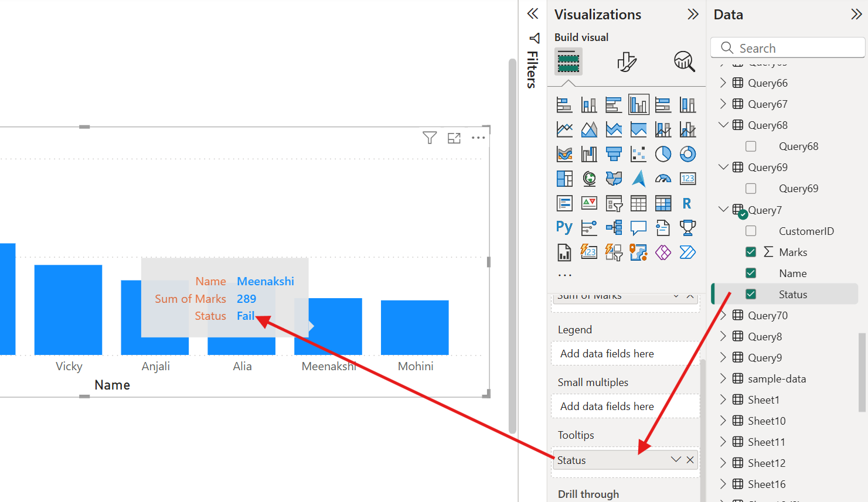Select the donut chart visualization icon
This screenshot has height=502, width=868.
pos(687,154)
